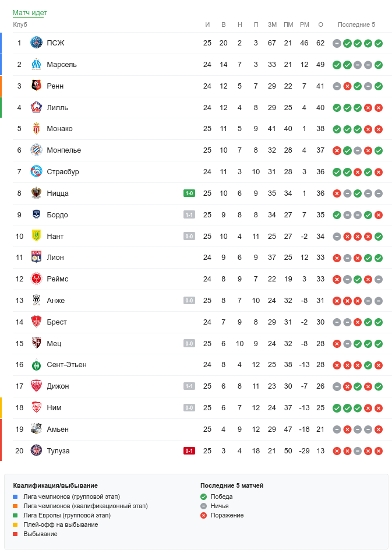Click the Marseille club logo

pyautogui.click(x=36, y=64)
